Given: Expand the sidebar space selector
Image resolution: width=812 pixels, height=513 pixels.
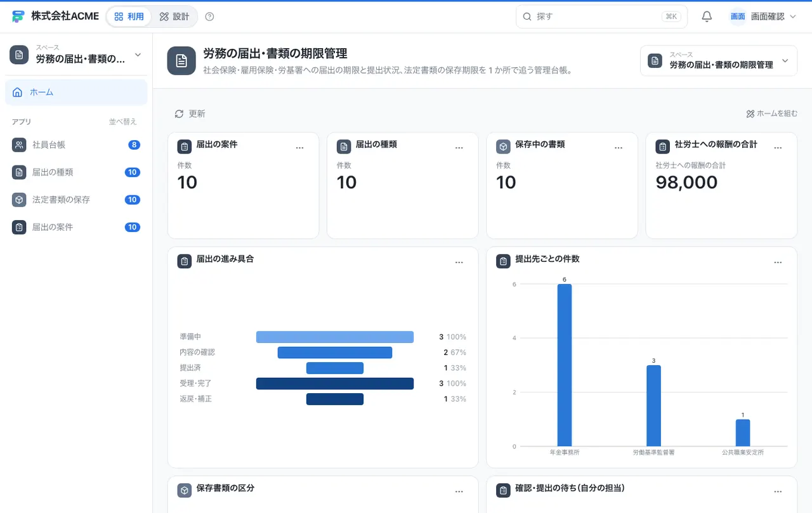Looking at the screenshot, I should click(76, 55).
